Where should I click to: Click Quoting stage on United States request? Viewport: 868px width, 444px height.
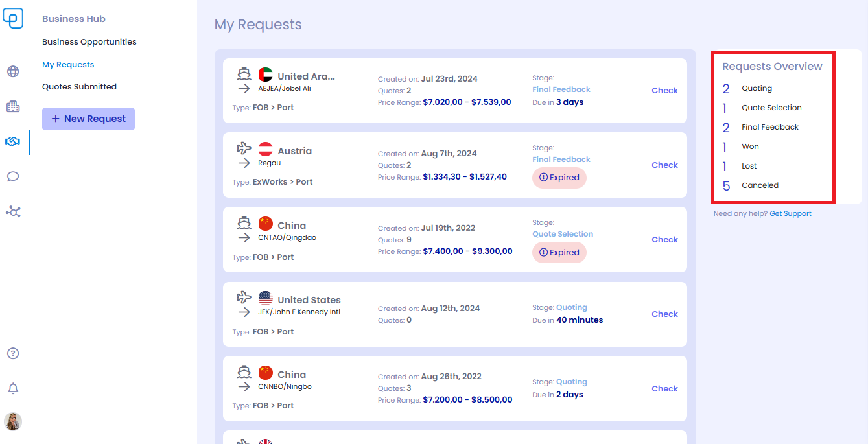click(572, 307)
